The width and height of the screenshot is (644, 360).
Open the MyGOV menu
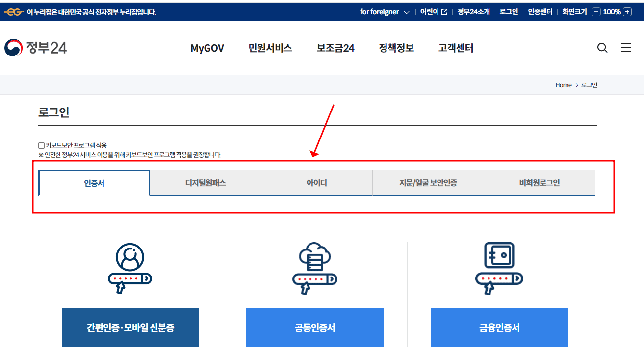click(207, 48)
